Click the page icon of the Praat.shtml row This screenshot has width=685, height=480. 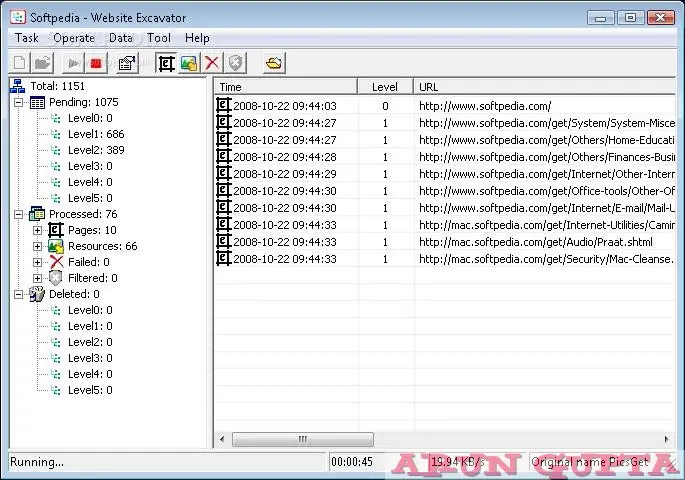point(223,242)
